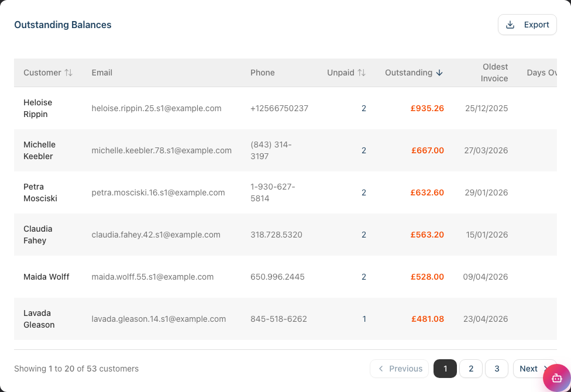The image size is (571, 392).
Task: Click phone number 845-518-6262
Action: (278, 319)
